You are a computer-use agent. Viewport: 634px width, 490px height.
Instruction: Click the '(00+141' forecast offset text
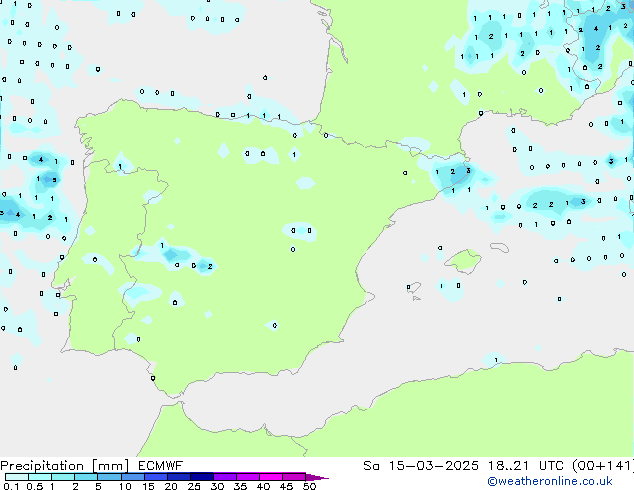click(x=602, y=466)
